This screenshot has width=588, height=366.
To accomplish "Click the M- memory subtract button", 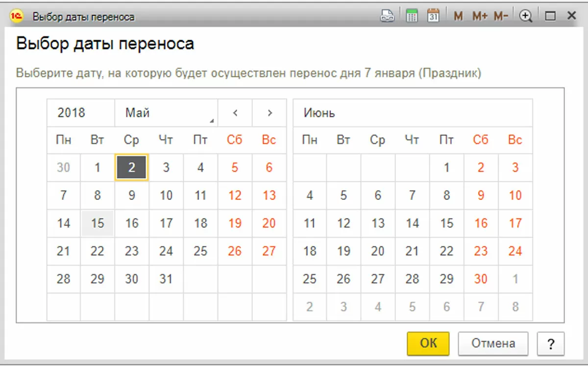I will (x=501, y=17).
